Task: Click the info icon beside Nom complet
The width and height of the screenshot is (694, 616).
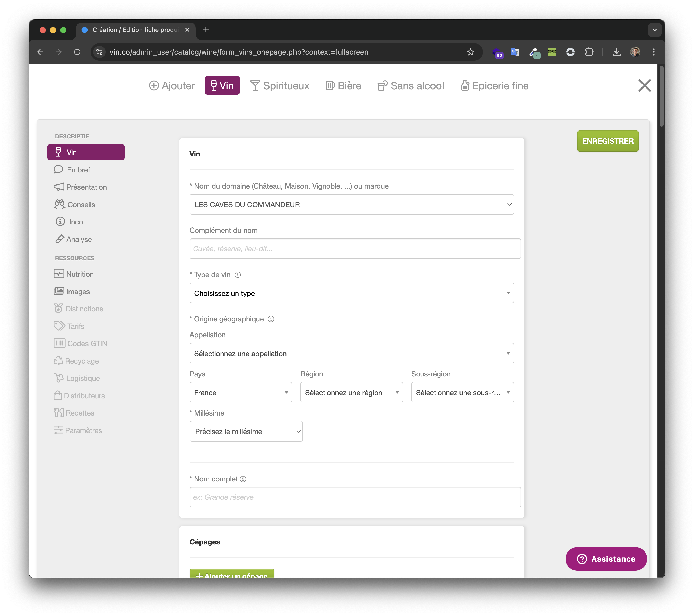Action: tap(243, 479)
